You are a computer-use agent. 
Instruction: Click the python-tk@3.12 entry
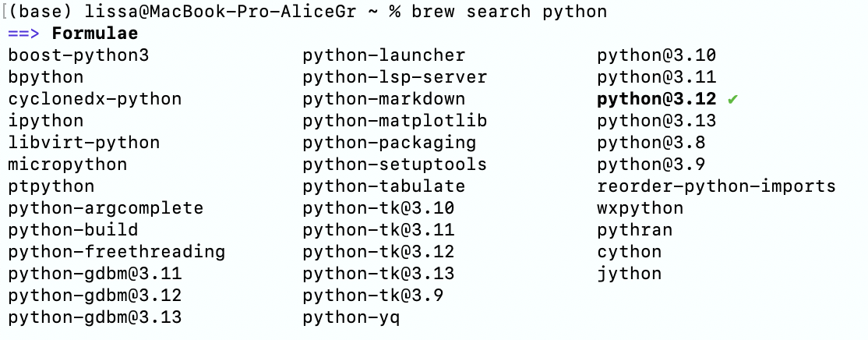point(379,252)
